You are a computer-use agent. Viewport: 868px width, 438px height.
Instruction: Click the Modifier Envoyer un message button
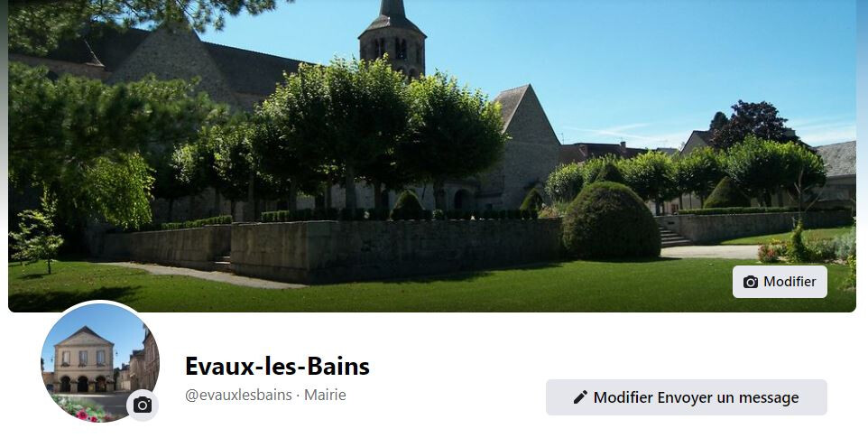click(x=686, y=397)
